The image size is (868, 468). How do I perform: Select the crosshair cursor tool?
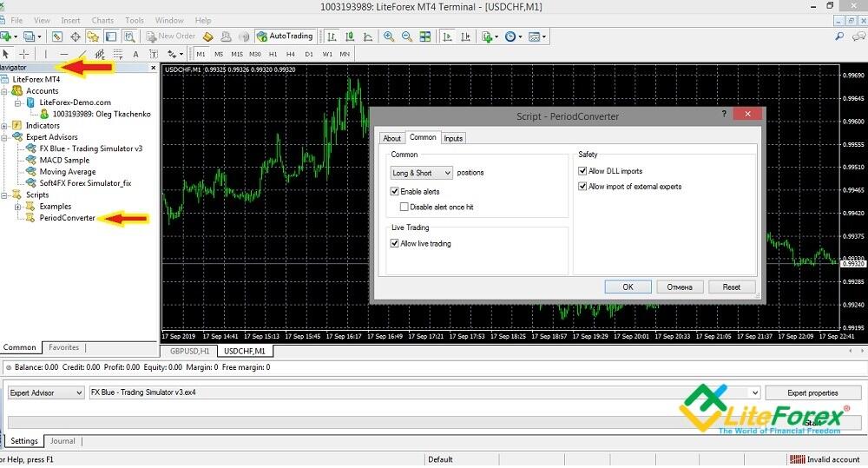point(24,54)
